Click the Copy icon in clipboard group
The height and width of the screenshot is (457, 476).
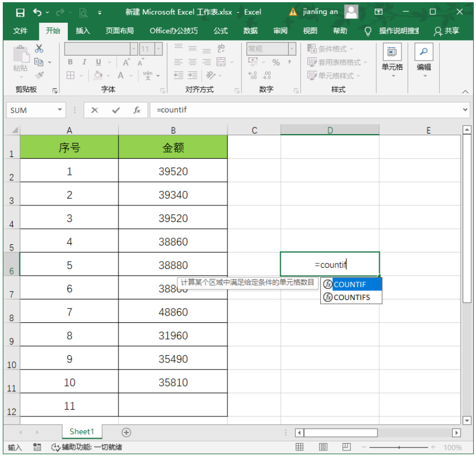[39, 62]
